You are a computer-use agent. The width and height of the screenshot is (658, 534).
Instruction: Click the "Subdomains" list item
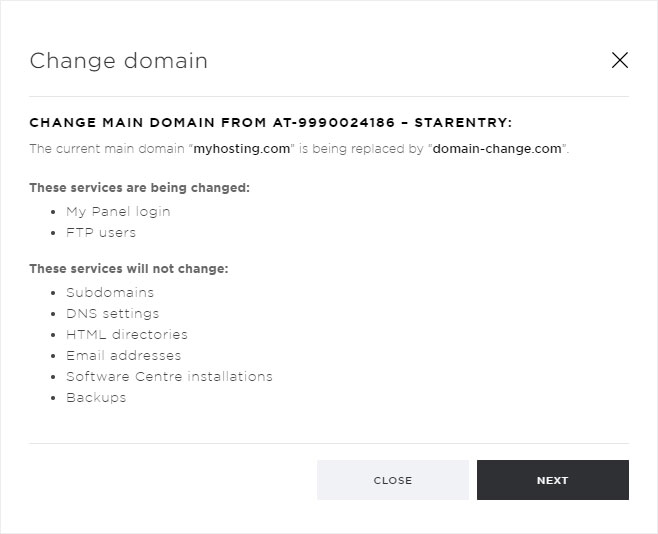110,292
